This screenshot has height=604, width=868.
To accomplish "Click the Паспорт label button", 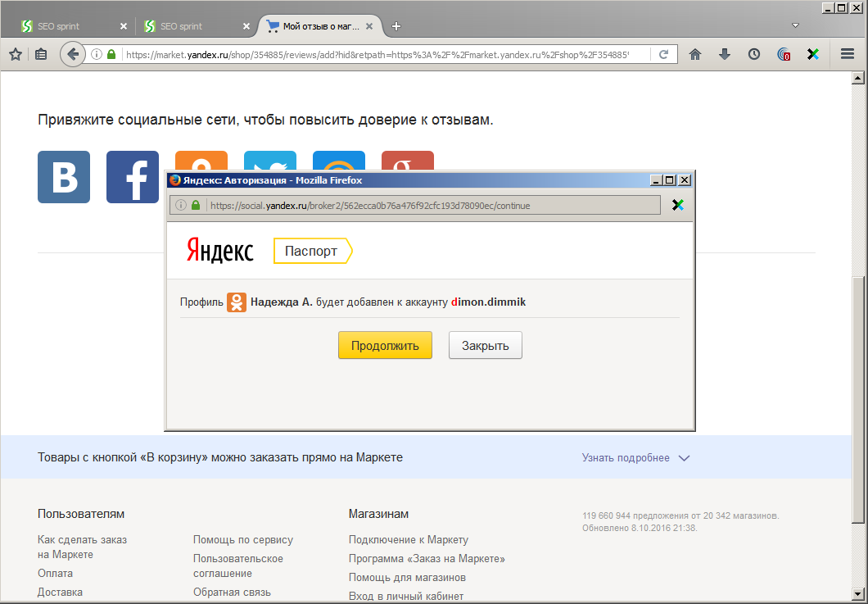I will tap(313, 251).
